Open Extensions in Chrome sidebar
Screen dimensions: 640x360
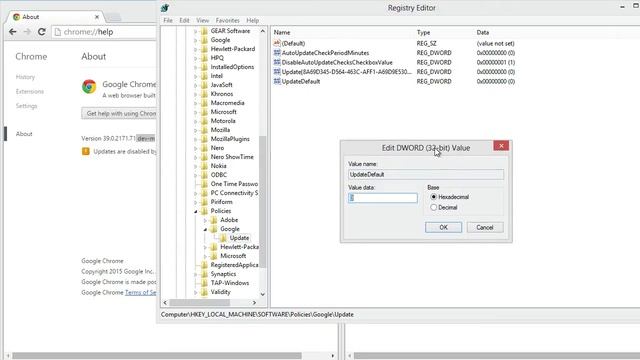29,91
